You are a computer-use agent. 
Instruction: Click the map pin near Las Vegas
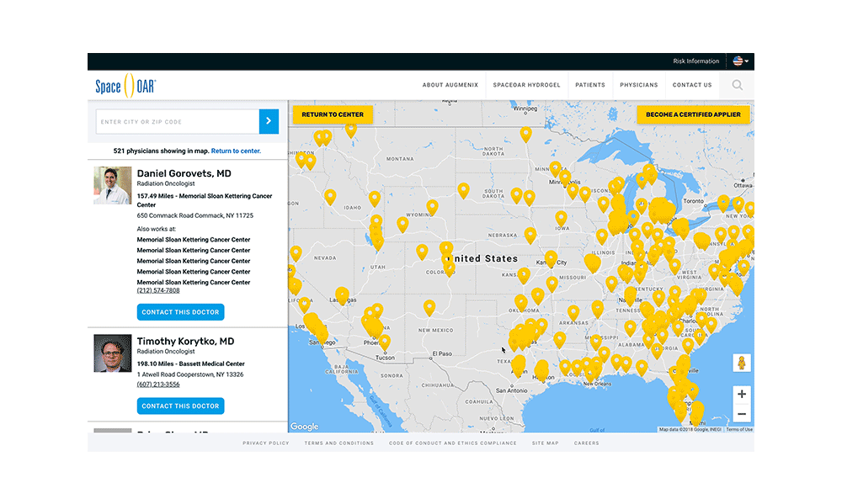coord(342,295)
